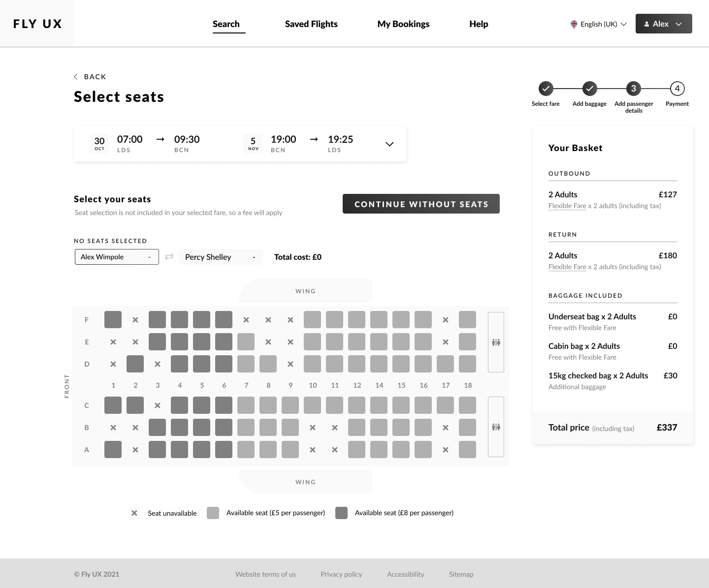Click the passenger swap arrows icon
Viewport: 709px width, 588px height.
[169, 257]
